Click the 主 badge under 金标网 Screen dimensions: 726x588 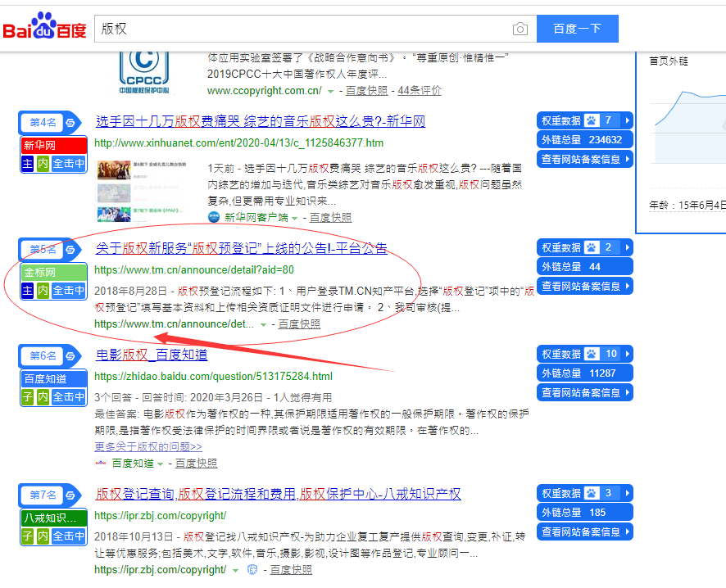pyautogui.click(x=28, y=291)
